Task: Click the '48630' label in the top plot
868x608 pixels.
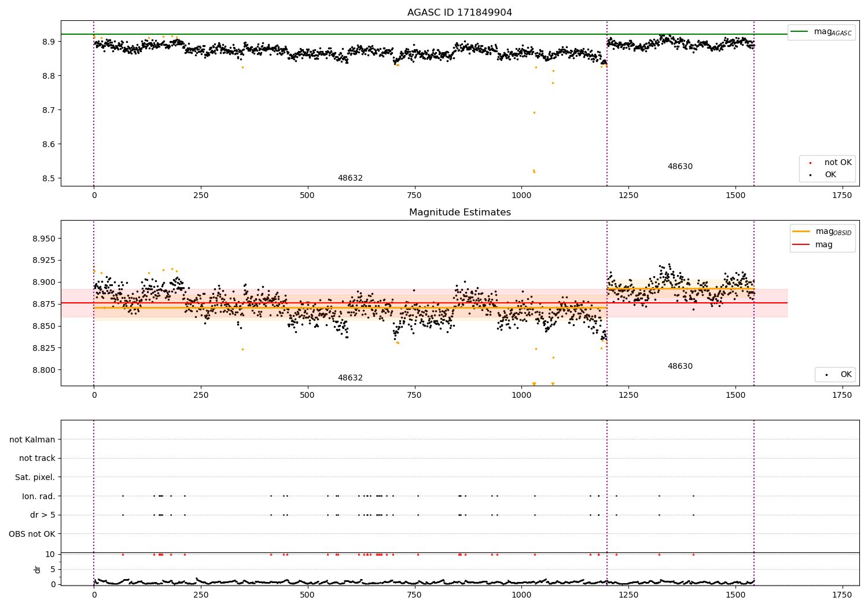Action: pos(680,167)
